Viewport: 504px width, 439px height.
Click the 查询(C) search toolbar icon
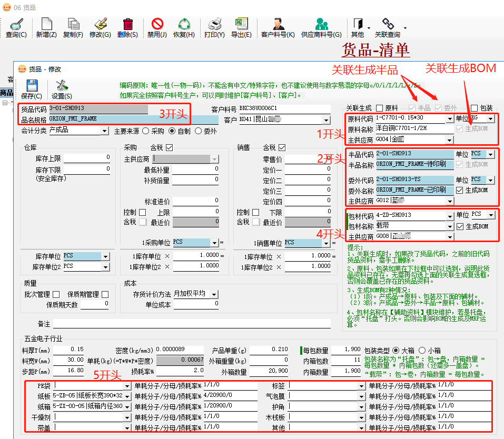(x=16, y=24)
